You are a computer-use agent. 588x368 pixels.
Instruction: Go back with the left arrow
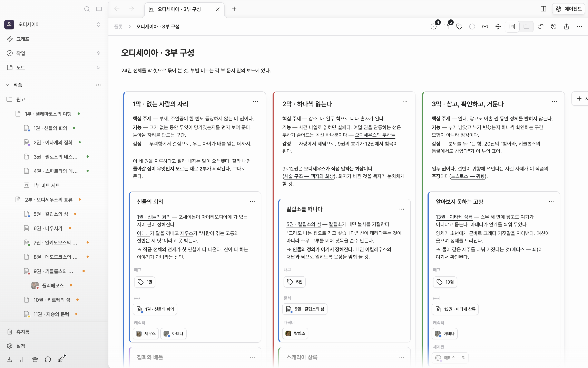(117, 9)
